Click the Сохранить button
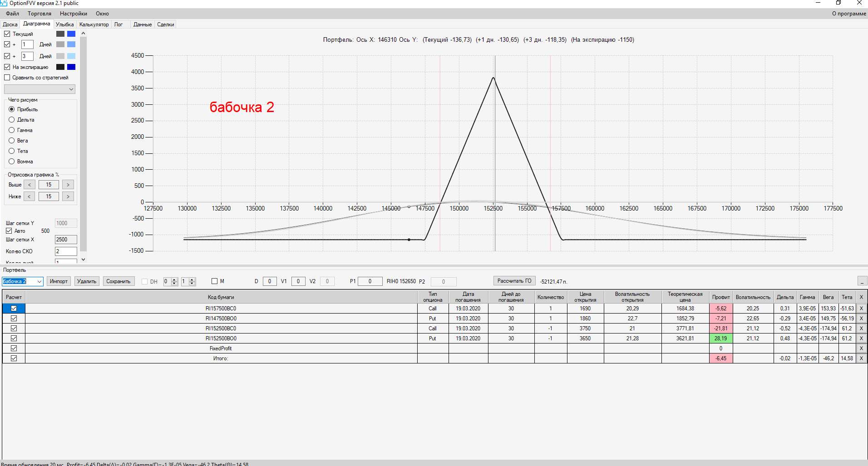The width and height of the screenshot is (868, 466). pyautogui.click(x=118, y=281)
